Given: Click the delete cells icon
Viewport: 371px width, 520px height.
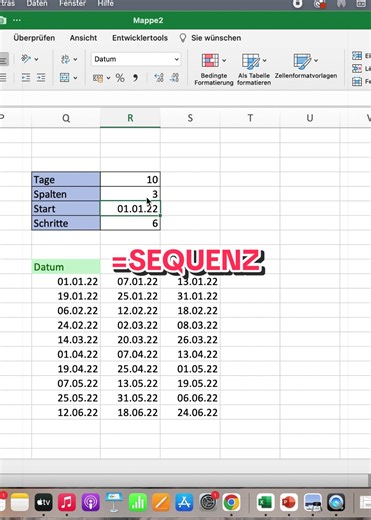Looking at the screenshot, I should click(x=357, y=69).
